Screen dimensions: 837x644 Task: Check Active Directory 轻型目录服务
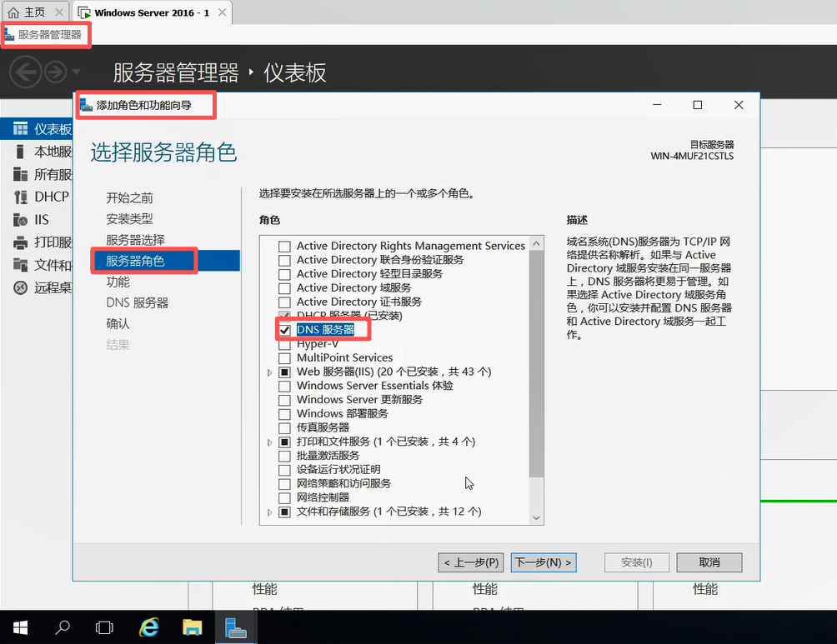click(x=284, y=274)
